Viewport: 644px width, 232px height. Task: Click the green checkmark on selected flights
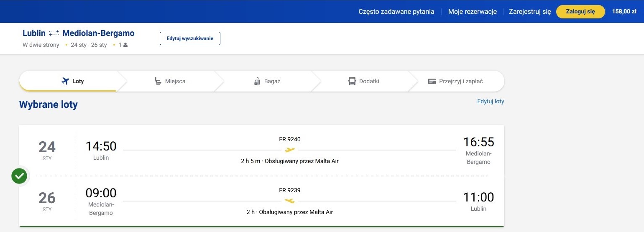click(19, 176)
